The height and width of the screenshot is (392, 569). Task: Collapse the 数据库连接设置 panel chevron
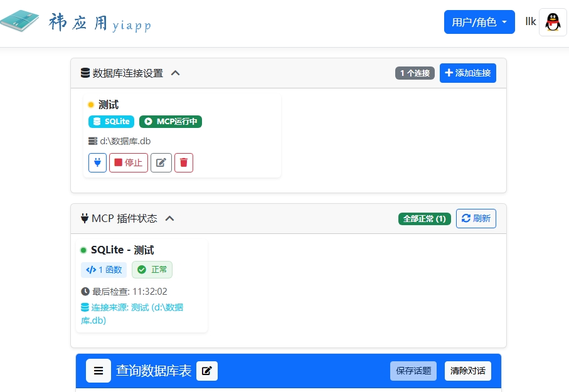[175, 73]
